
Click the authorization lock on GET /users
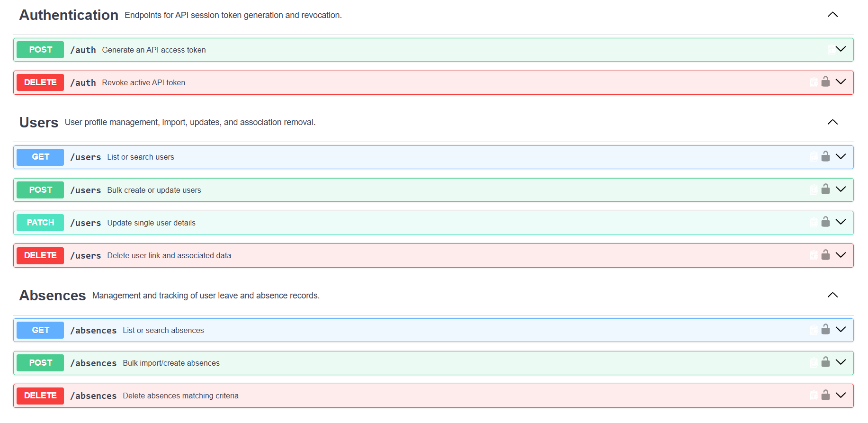pos(825,156)
